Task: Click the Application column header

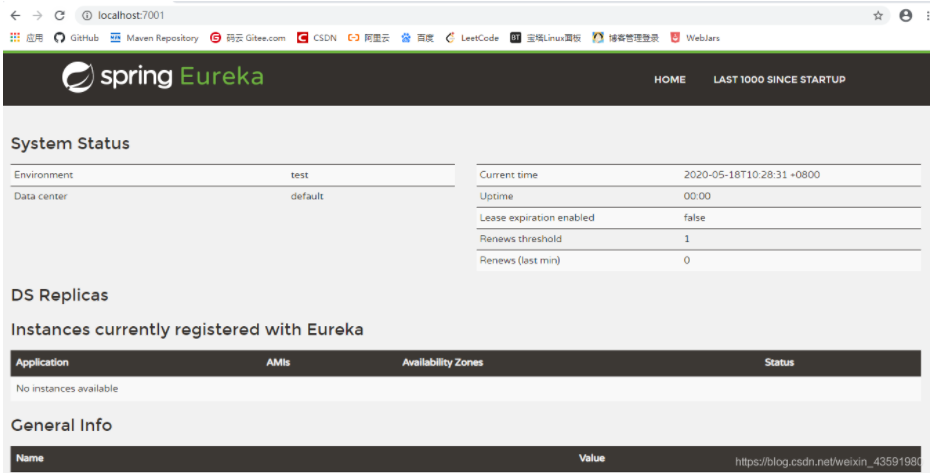Action: tap(42, 363)
